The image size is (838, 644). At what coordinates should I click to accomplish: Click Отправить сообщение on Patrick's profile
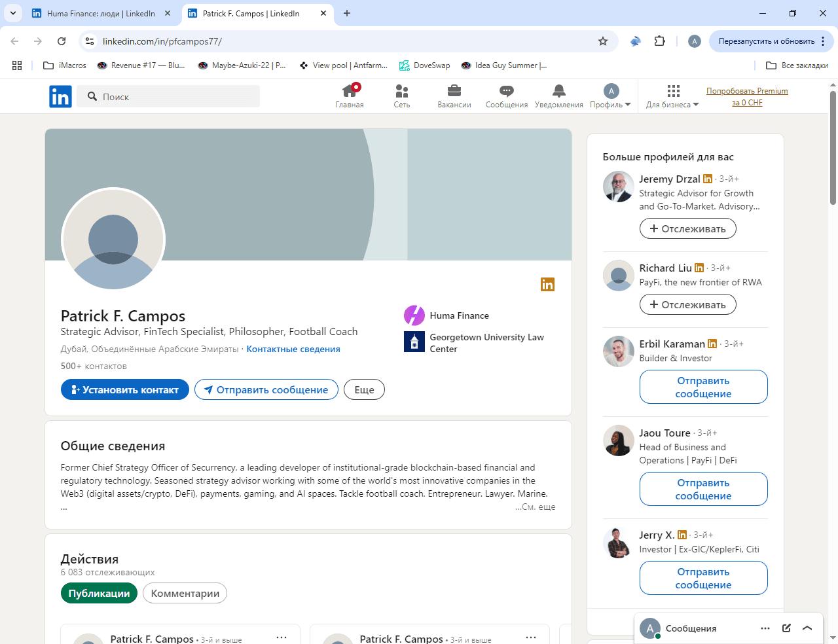266,389
